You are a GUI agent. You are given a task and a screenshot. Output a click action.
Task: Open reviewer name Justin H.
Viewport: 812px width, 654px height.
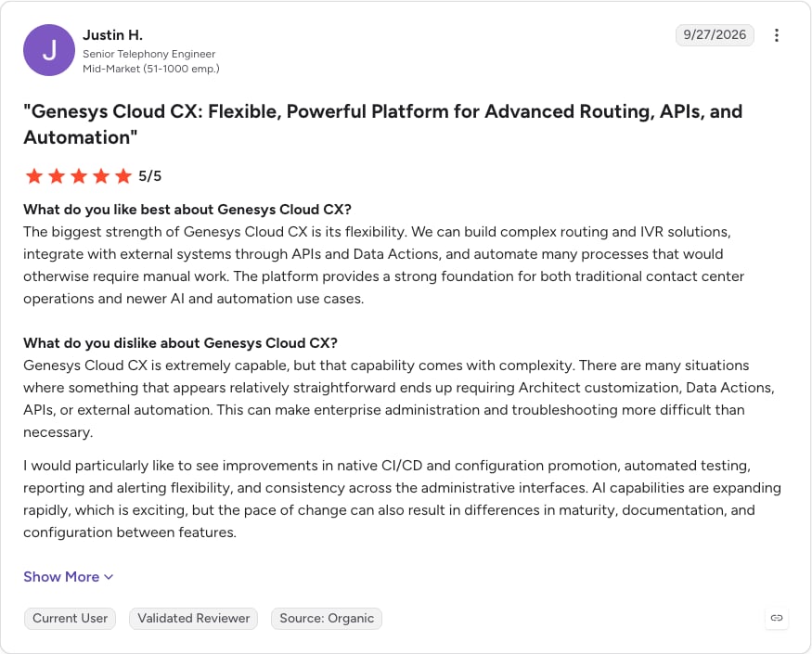click(x=113, y=34)
